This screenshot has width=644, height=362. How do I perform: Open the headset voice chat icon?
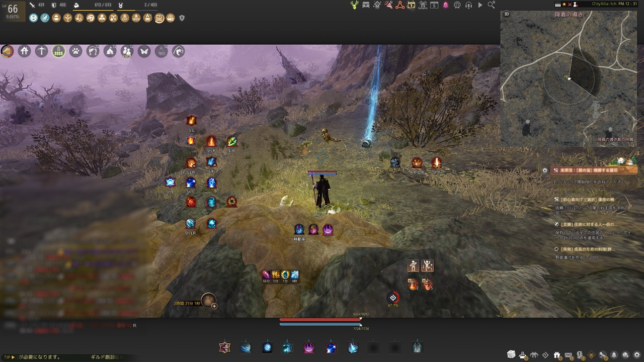coord(468,5)
